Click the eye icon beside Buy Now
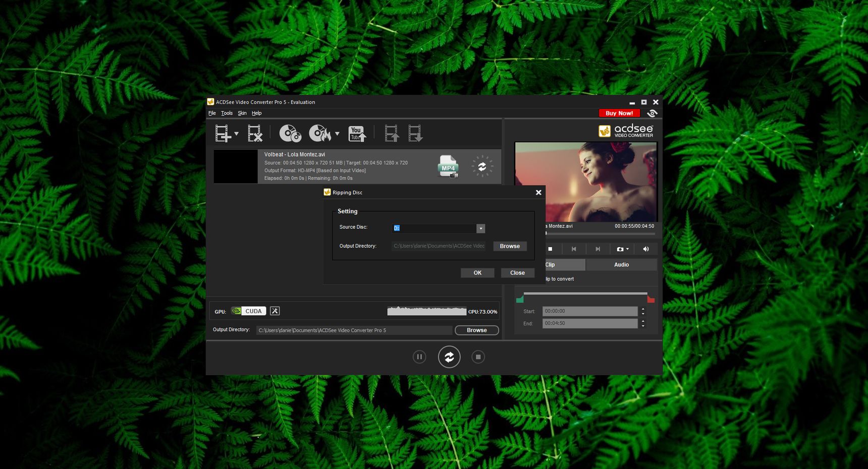The width and height of the screenshot is (868, 469). coord(652,113)
